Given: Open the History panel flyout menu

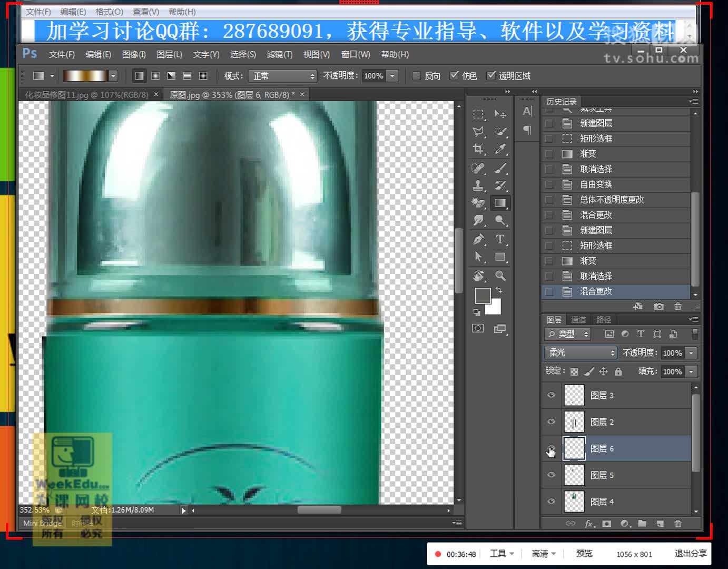Looking at the screenshot, I should click(x=693, y=101).
